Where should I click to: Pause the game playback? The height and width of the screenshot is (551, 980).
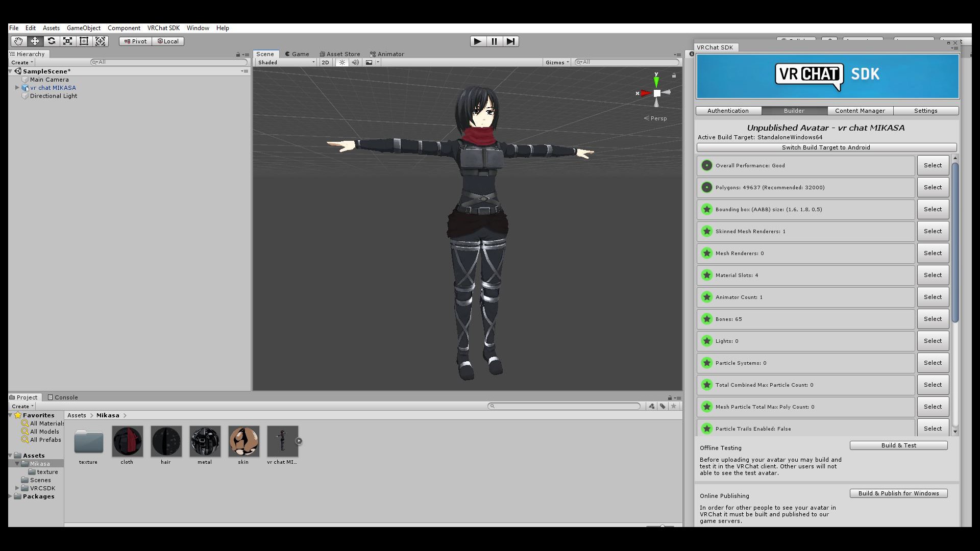click(494, 41)
